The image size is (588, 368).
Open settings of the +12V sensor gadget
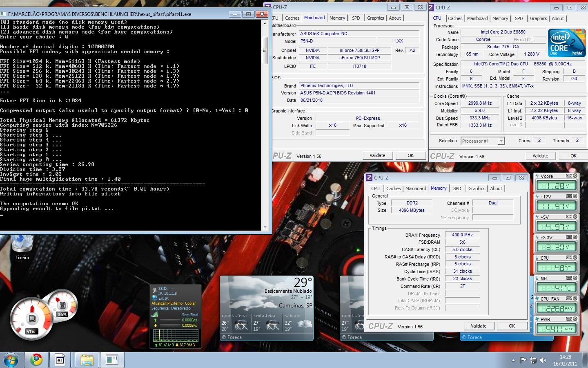tap(568, 196)
